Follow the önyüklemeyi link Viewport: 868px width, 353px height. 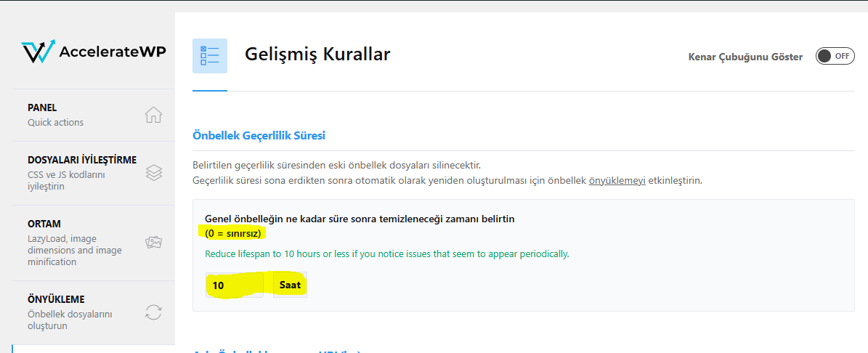(x=617, y=180)
